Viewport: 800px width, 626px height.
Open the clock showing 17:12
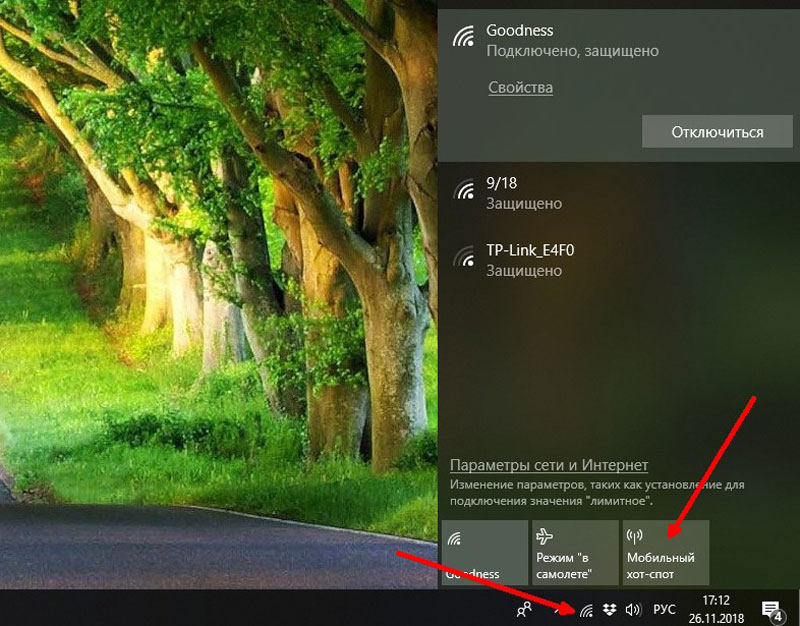click(716, 609)
